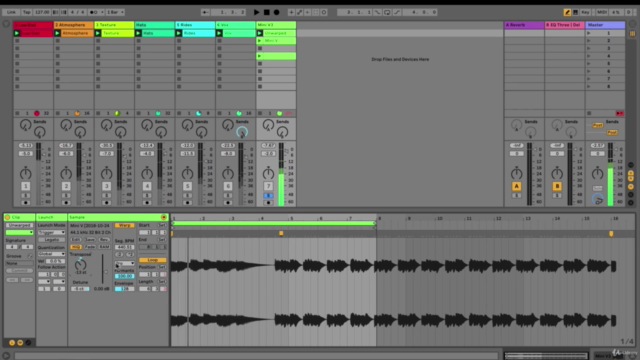Toggle the sample RAM button

coord(104,247)
